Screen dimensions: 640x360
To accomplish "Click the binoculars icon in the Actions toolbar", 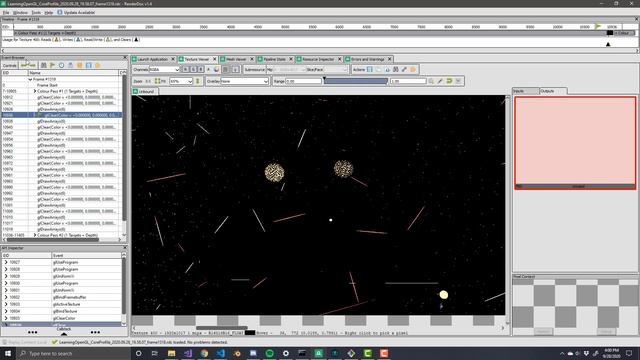I will [x=396, y=70].
